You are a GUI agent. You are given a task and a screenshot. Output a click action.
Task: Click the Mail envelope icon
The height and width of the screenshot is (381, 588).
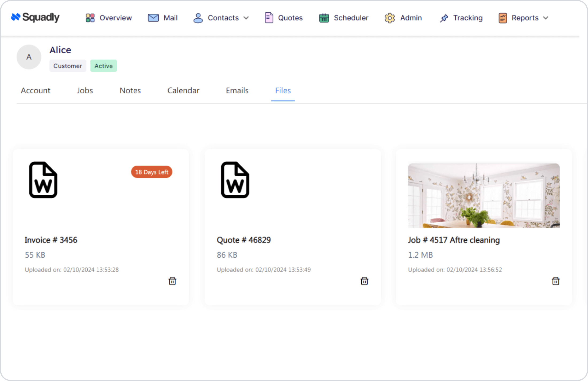coord(153,18)
